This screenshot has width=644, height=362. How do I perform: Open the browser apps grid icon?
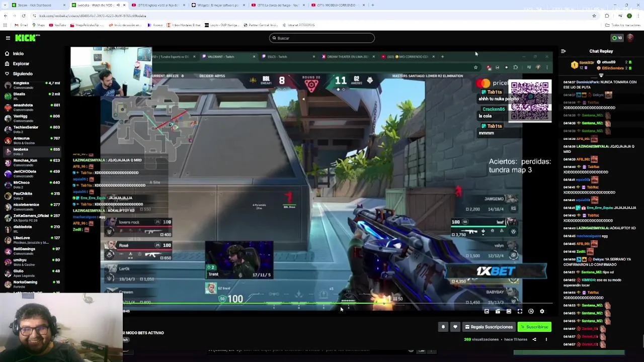5,25
